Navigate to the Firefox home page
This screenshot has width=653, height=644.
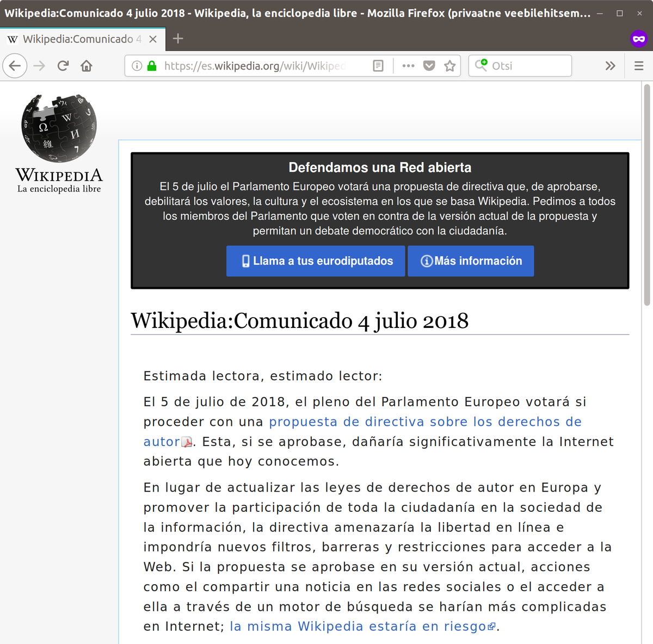(87, 65)
